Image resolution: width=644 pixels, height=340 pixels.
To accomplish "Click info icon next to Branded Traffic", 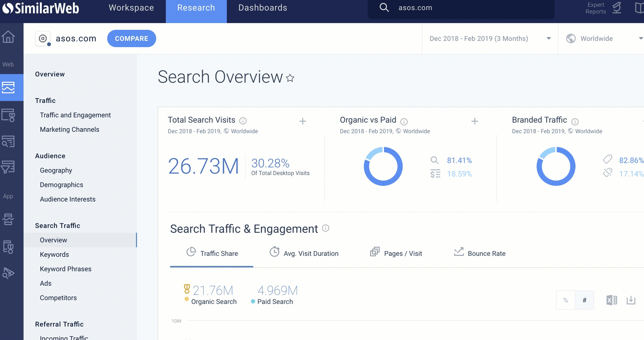I will (575, 122).
